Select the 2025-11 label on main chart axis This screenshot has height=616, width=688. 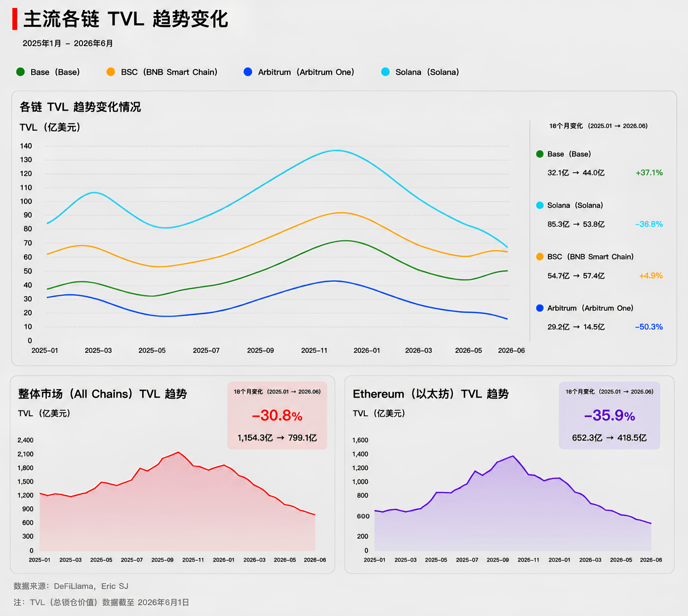[314, 351]
